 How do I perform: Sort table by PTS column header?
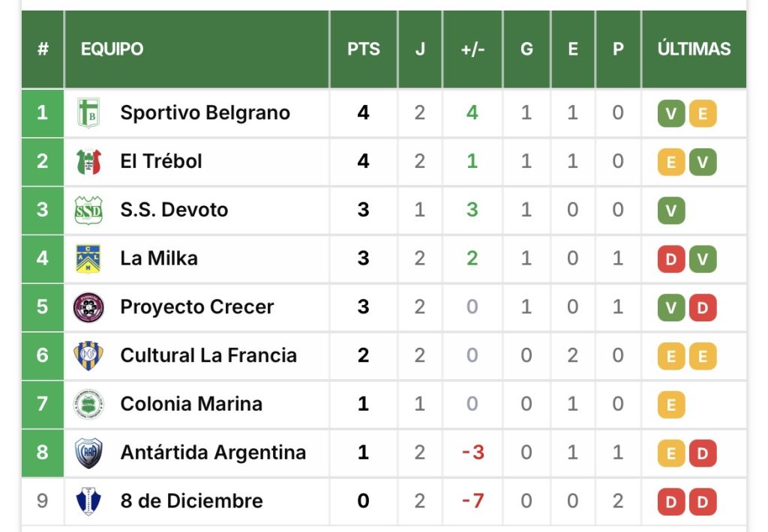[x=364, y=49]
